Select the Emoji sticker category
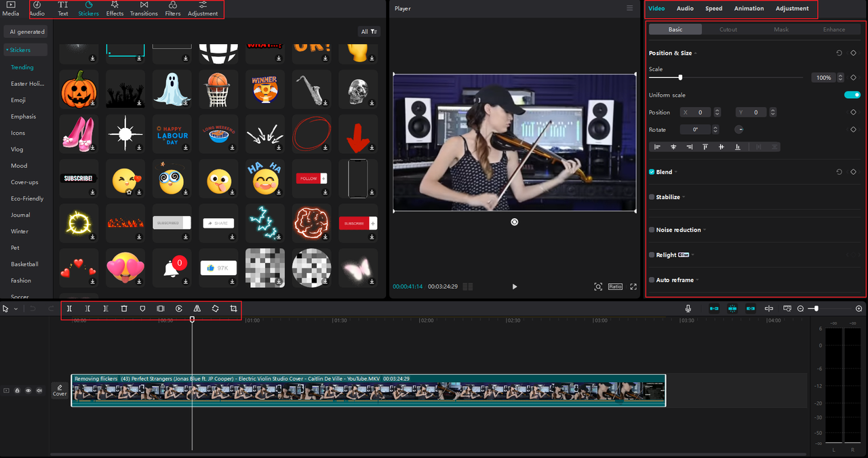This screenshot has width=868, height=458. click(18, 100)
